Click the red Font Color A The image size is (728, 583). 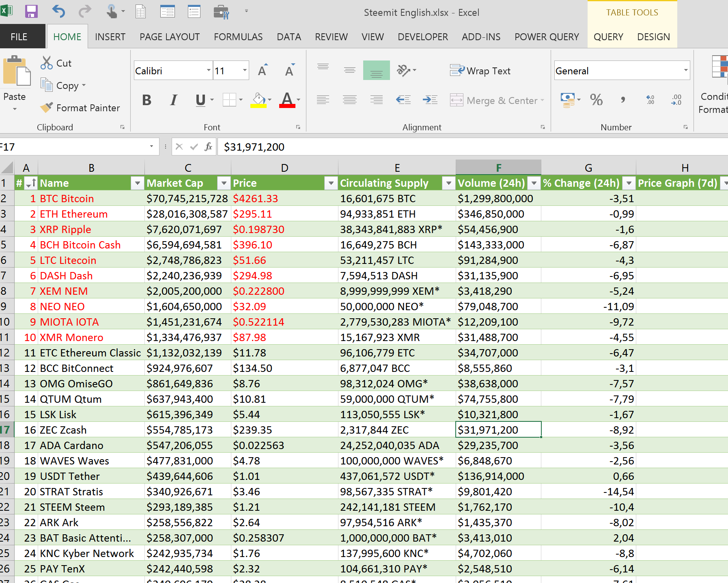(x=287, y=100)
